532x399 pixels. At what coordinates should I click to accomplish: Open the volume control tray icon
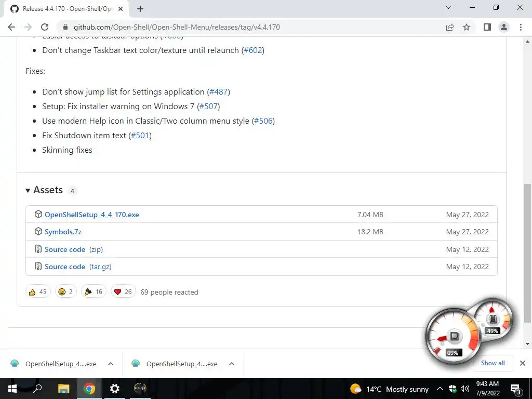click(465, 389)
